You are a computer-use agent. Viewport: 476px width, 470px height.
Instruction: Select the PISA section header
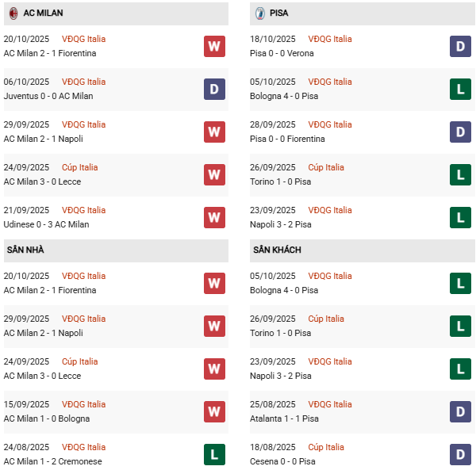click(278, 13)
